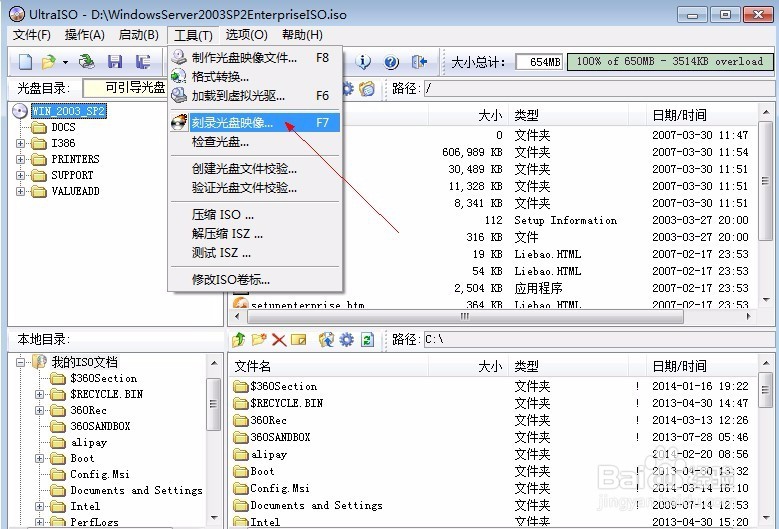Open the 选项(O) menu
The width and height of the screenshot is (779, 529).
pos(246,35)
